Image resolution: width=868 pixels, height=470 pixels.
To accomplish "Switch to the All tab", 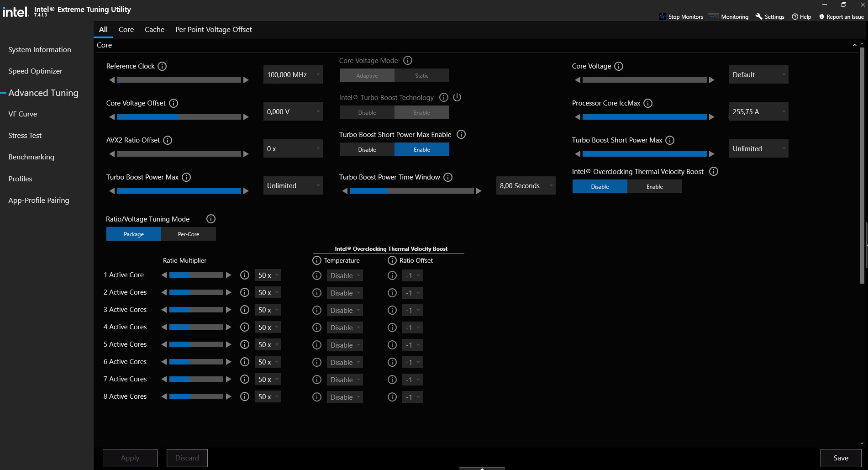I will (104, 30).
